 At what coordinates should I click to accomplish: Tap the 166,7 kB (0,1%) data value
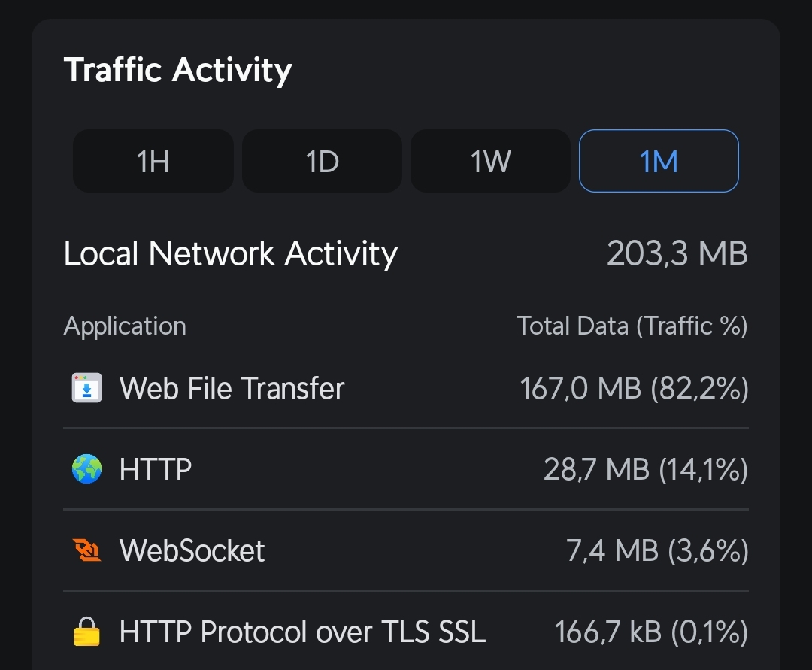coord(650,632)
